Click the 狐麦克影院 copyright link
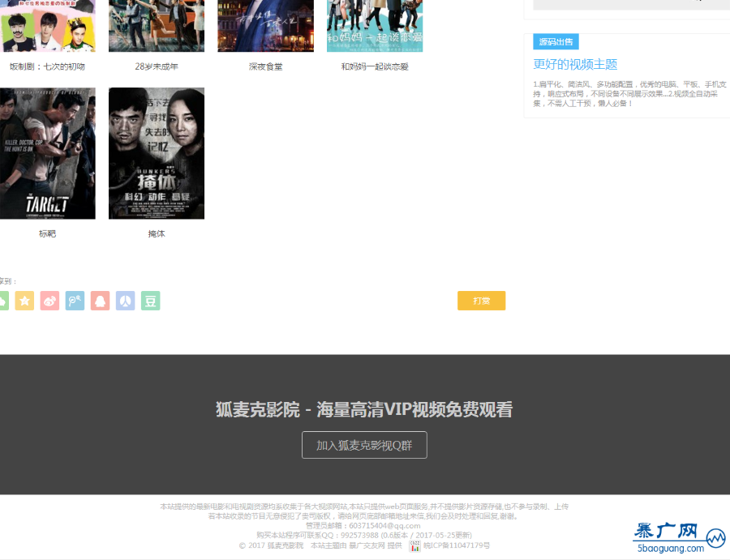Image resolution: width=730 pixels, height=560 pixels. pyautogui.click(x=285, y=545)
